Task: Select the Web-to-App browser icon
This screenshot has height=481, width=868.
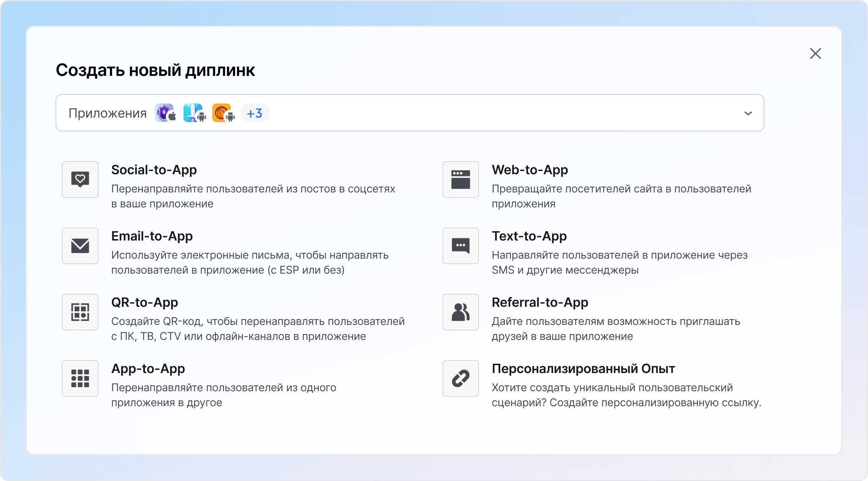Action: (x=460, y=180)
